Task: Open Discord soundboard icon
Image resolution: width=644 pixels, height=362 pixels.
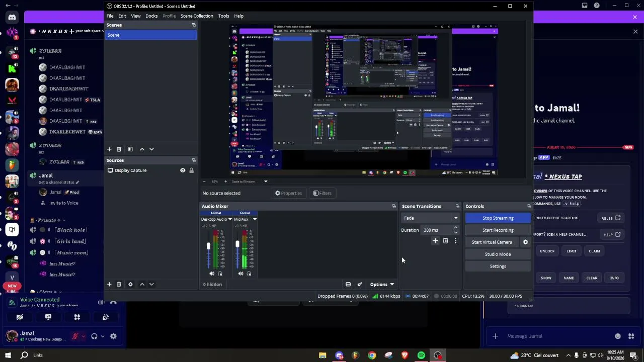Action: tap(106, 317)
